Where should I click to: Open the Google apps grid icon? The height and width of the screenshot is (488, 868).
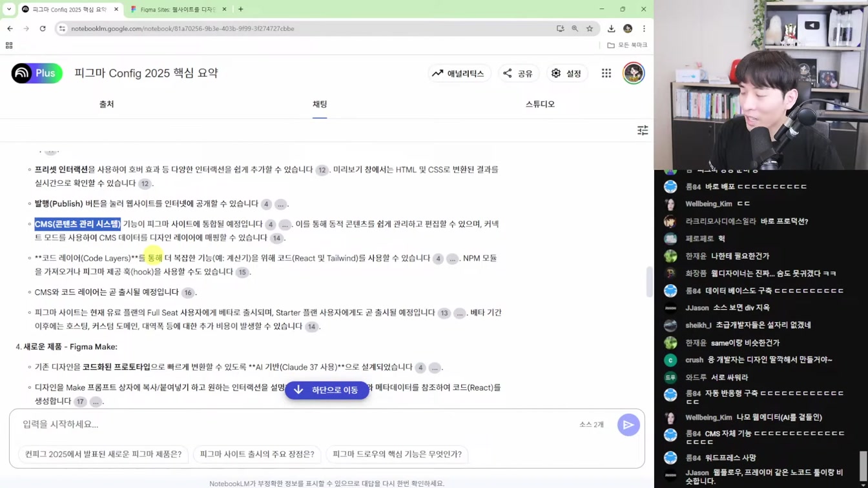pos(606,74)
